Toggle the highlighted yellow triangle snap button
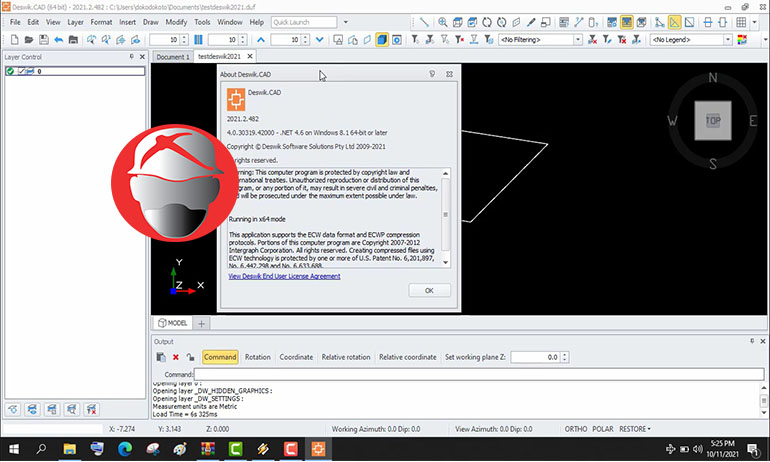 pyautogui.click(x=675, y=22)
